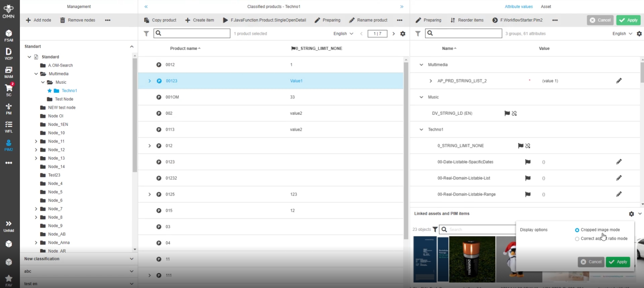Image resolution: width=644 pixels, height=288 pixels.
Task: Open Linked assets panel settings gear
Action: point(631,214)
